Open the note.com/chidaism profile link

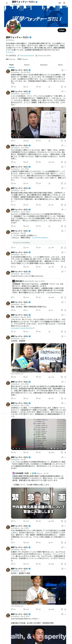[27, 55]
